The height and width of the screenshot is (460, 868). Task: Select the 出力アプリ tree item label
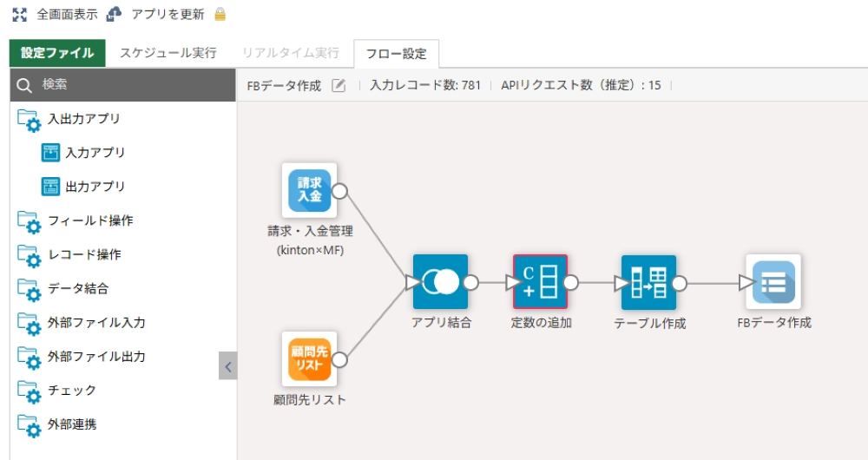95,187
